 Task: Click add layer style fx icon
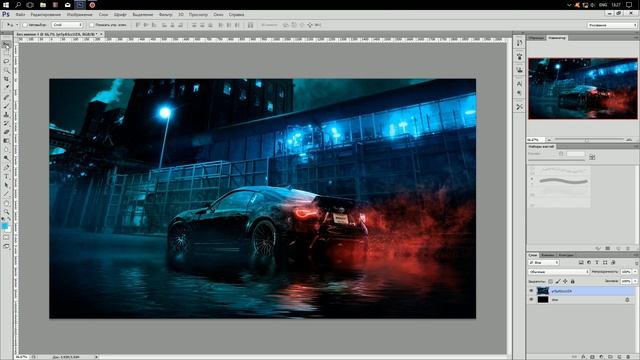[x=583, y=357]
